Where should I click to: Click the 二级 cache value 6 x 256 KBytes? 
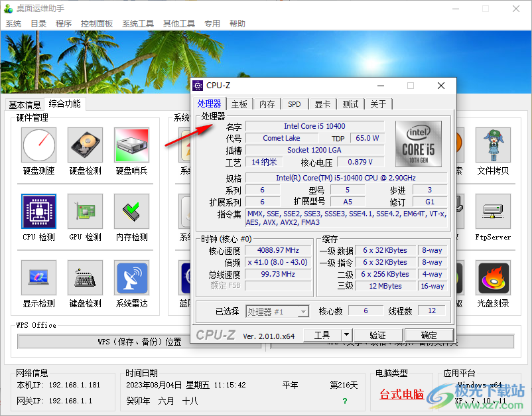(x=385, y=274)
